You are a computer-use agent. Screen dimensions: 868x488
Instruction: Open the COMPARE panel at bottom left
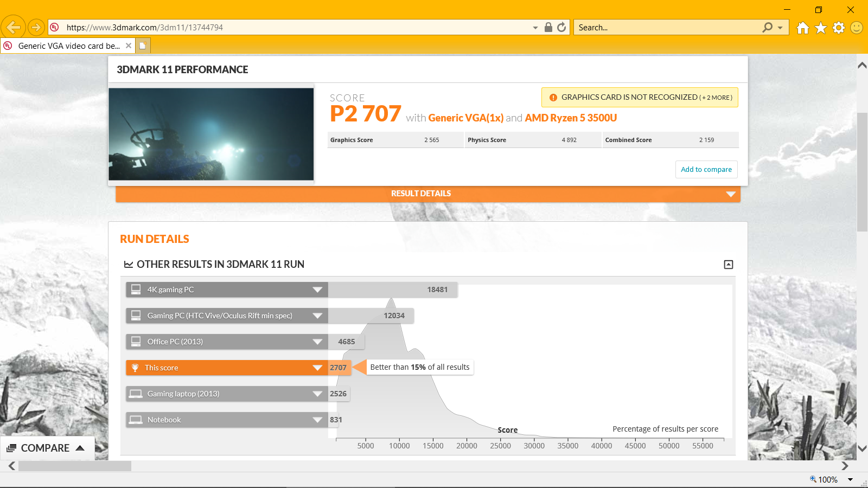[47, 448]
